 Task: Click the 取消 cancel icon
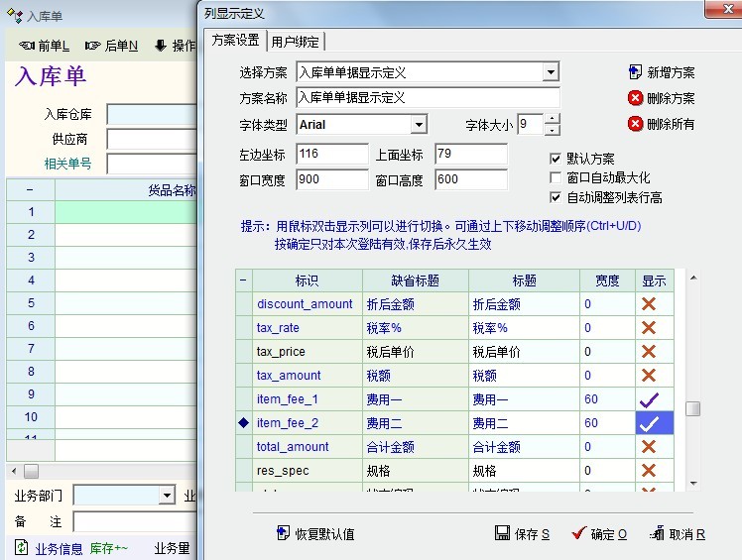[x=656, y=533]
